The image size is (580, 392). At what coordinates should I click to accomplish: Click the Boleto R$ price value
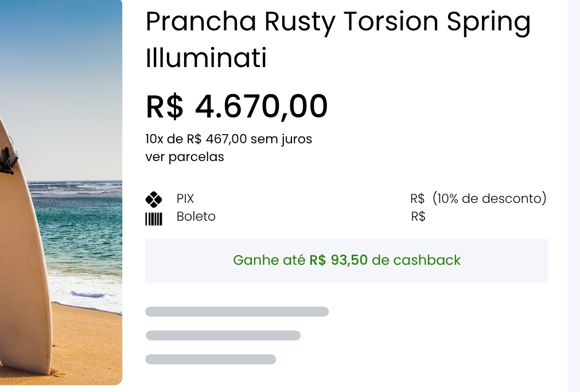coord(418,217)
